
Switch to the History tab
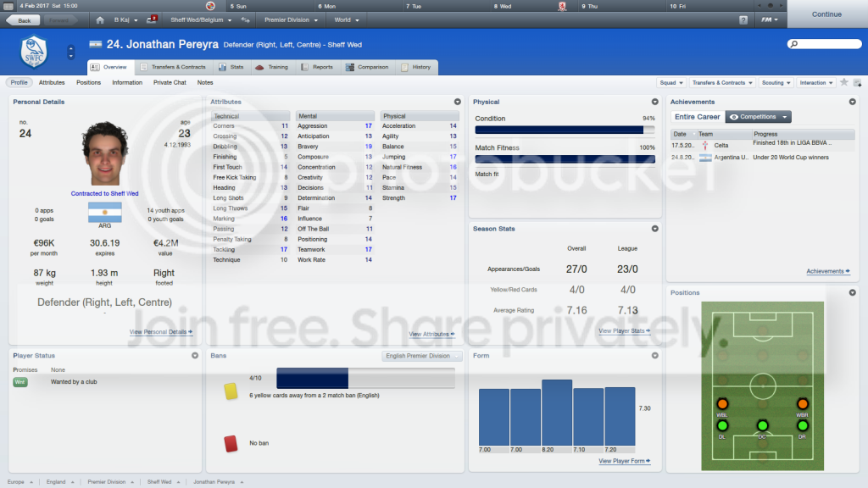[x=416, y=67]
